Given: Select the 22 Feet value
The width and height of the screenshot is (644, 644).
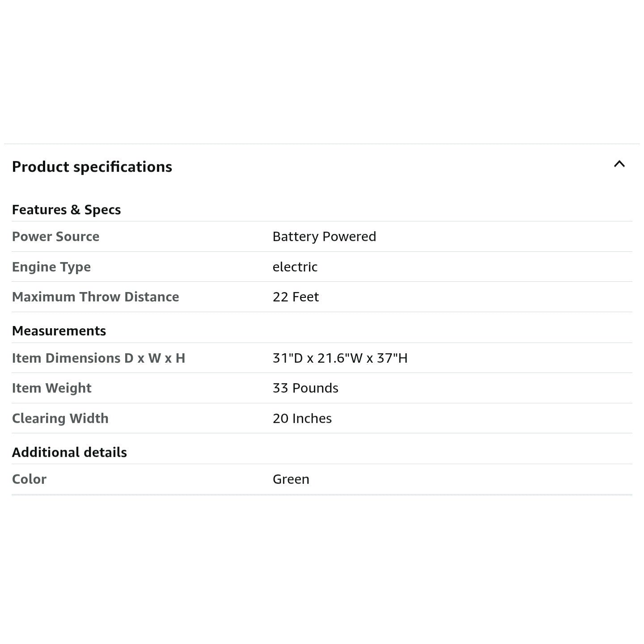Looking at the screenshot, I should point(296,297).
